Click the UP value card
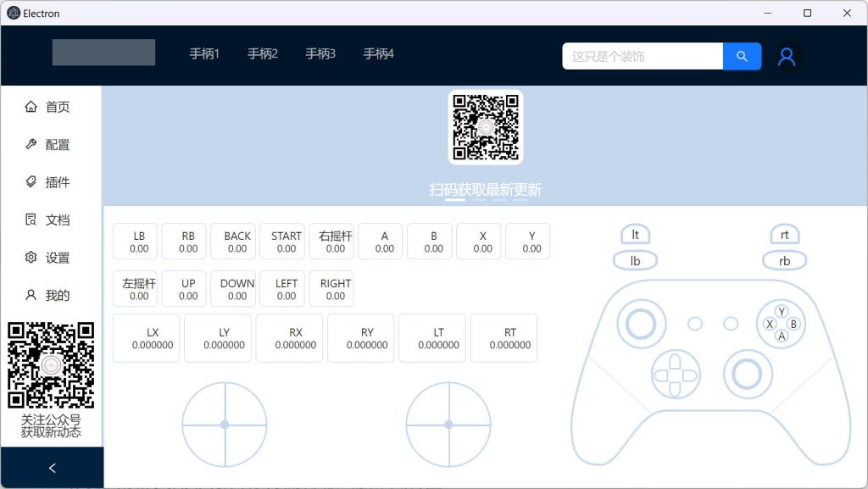Screen dimensions: 868x489 [x=184, y=289]
